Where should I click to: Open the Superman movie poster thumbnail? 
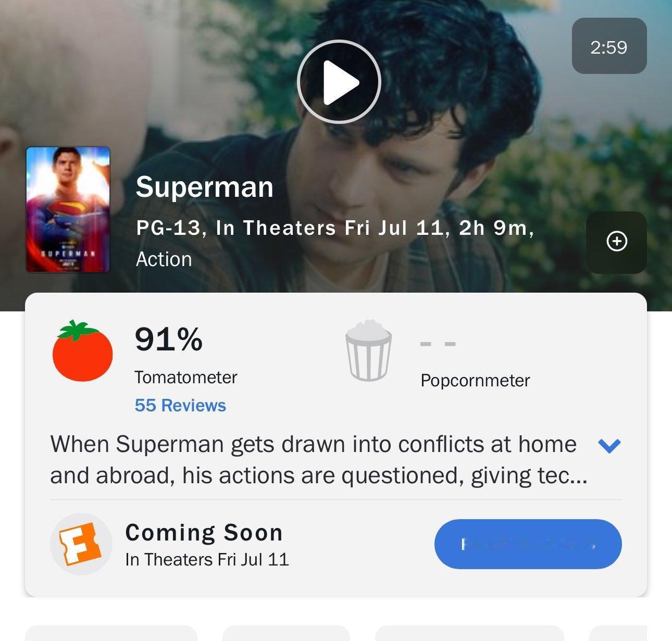click(68, 209)
